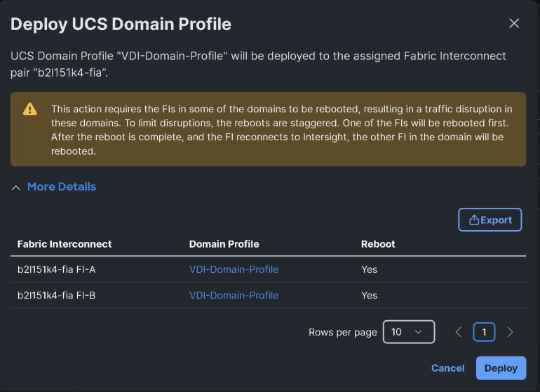
Task: Export the fabric interconnect table
Action: point(490,220)
